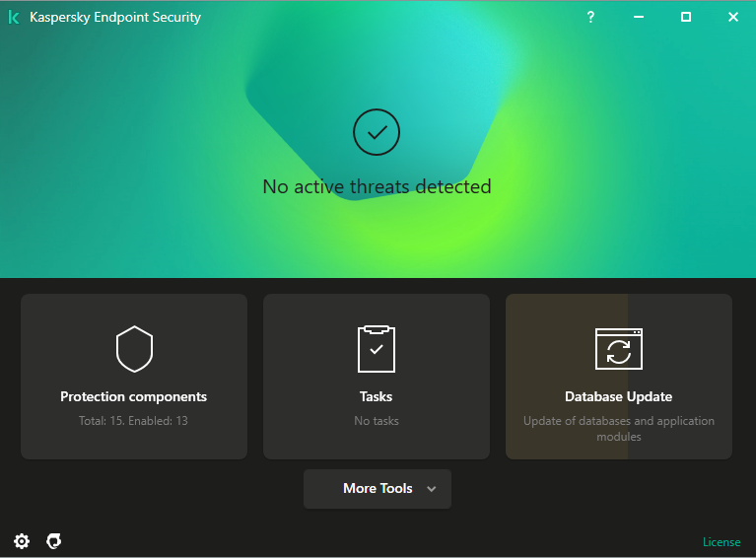Click "Total: 15. Enabled: 13" summary text
Image resolution: width=756 pixels, height=558 pixels.
tap(134, 421)
